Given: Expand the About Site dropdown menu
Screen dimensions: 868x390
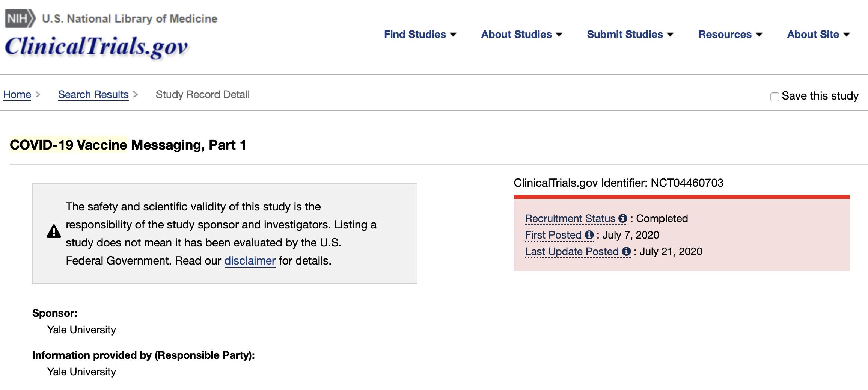Looking at the screenshot, I should click(818, 35).
